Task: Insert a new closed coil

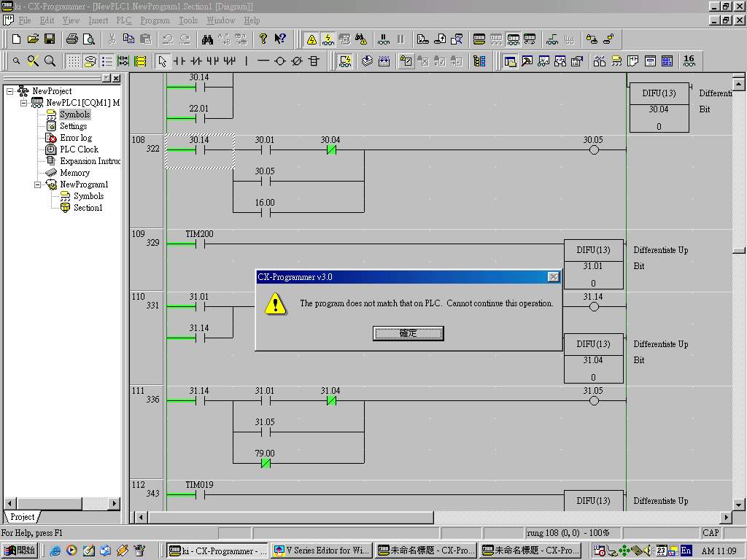Action: (297, 61)
